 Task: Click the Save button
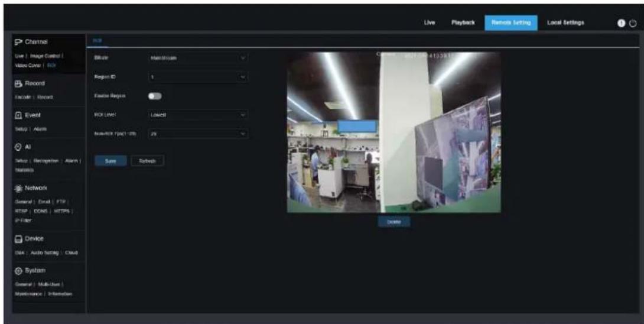(111, 161)
